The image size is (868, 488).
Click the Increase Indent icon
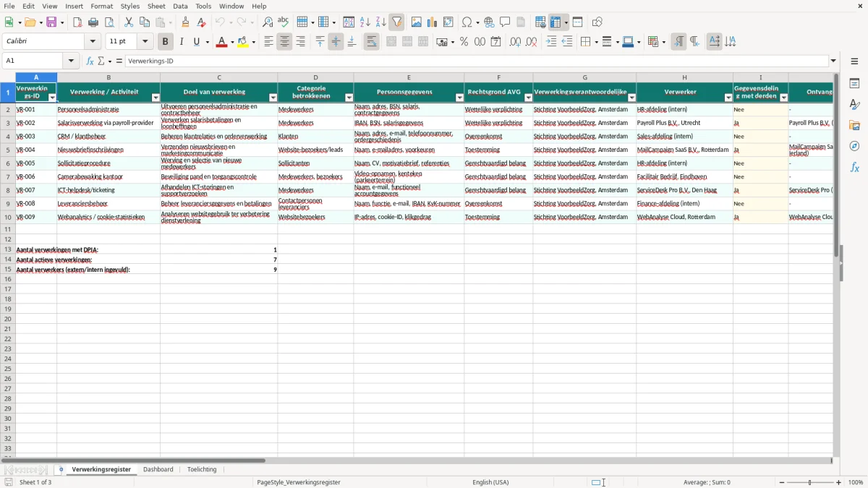pos(551,42)
